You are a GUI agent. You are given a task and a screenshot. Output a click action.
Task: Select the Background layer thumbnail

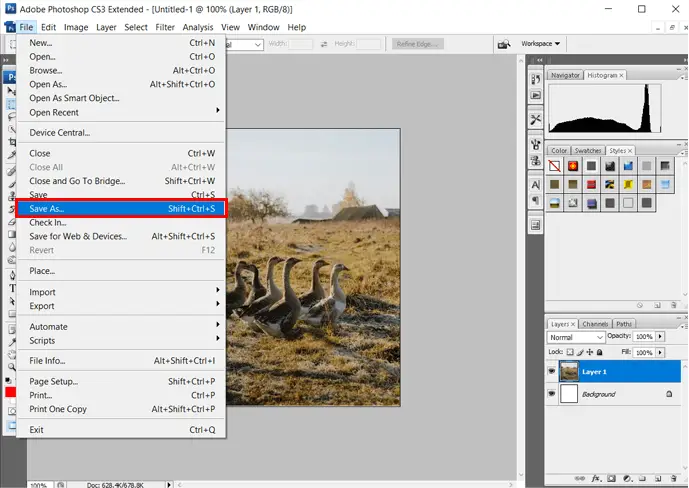pos(569,394)
